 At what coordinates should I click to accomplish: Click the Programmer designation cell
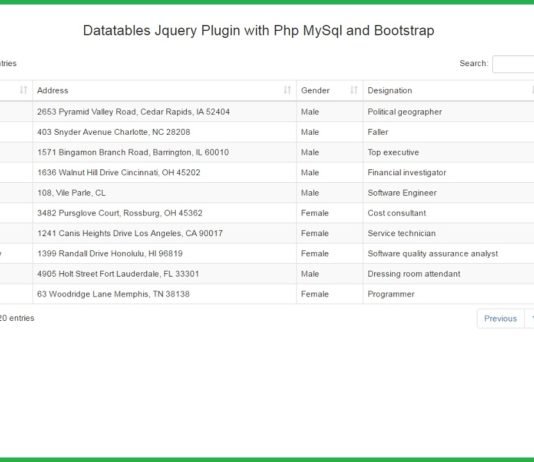click(449, 294)
